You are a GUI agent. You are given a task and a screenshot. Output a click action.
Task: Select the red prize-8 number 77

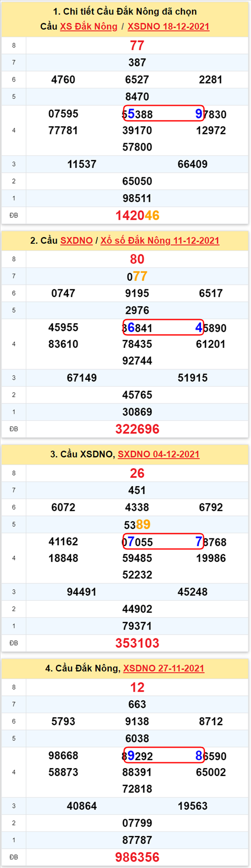tap(137, 46)
